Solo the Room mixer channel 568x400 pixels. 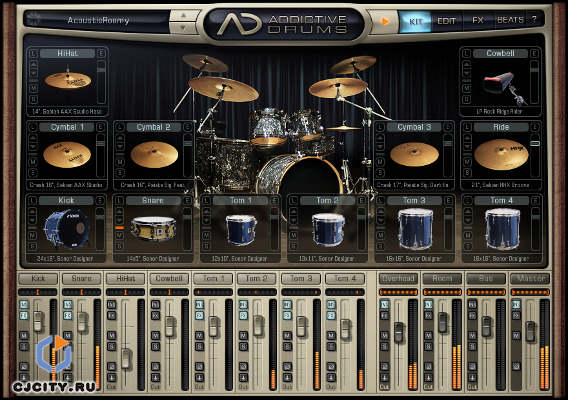[x=428, y=347]
